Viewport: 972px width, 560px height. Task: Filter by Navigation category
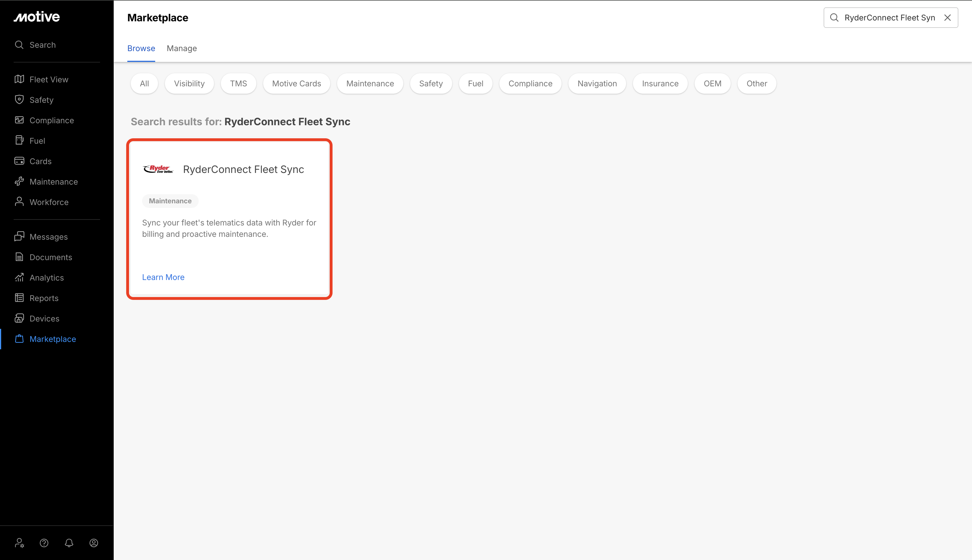coord(597,83)
